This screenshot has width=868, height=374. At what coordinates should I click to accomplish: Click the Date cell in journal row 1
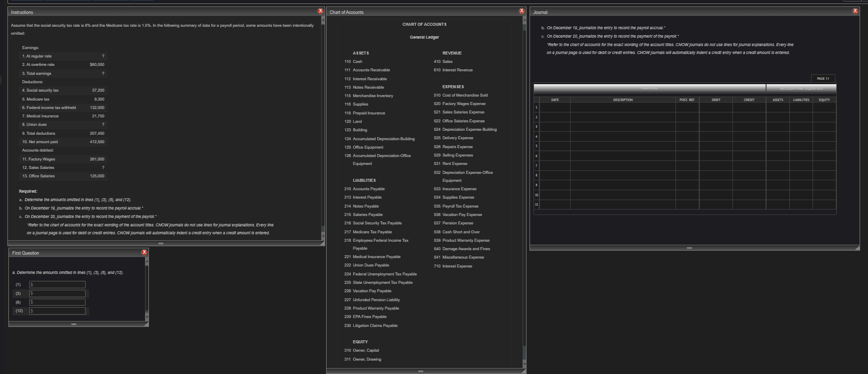coord(555,107)
